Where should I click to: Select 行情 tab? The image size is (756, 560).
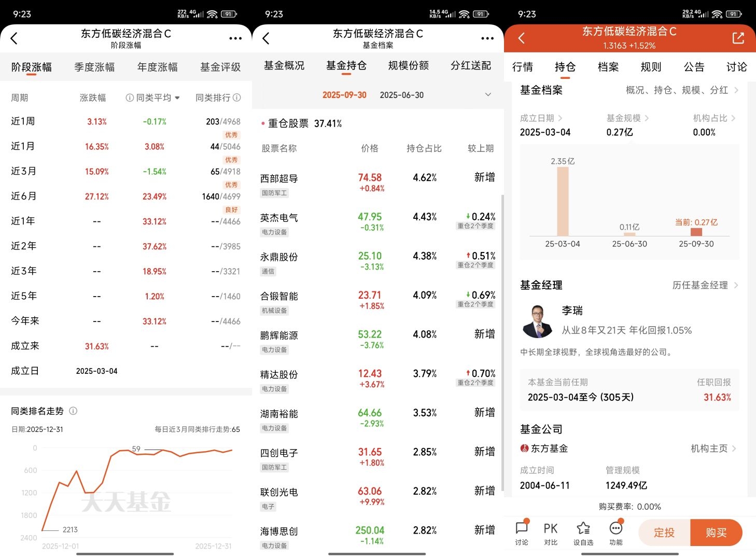click(x=523, y=67)
